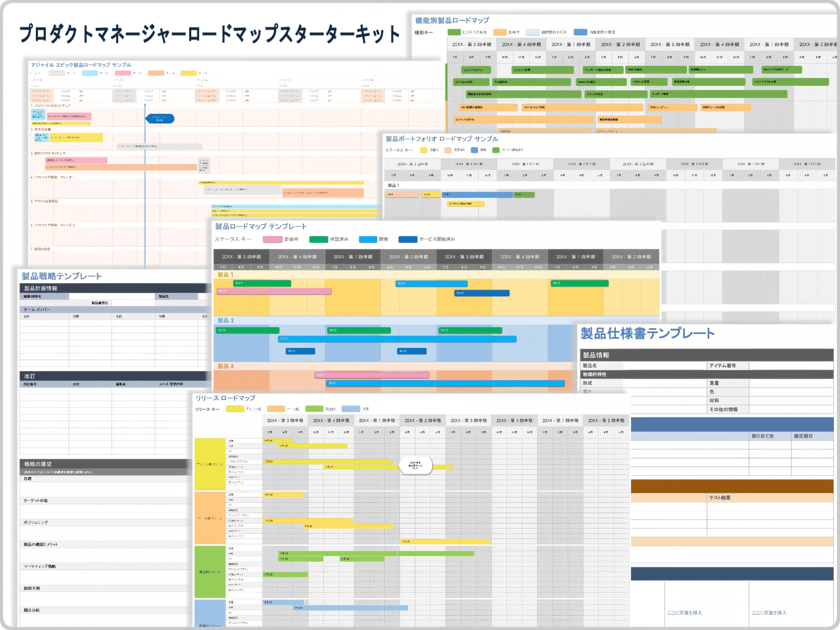
Task: Select the 20XX - 第 3 四半期 header
Action: click(242, 257)
